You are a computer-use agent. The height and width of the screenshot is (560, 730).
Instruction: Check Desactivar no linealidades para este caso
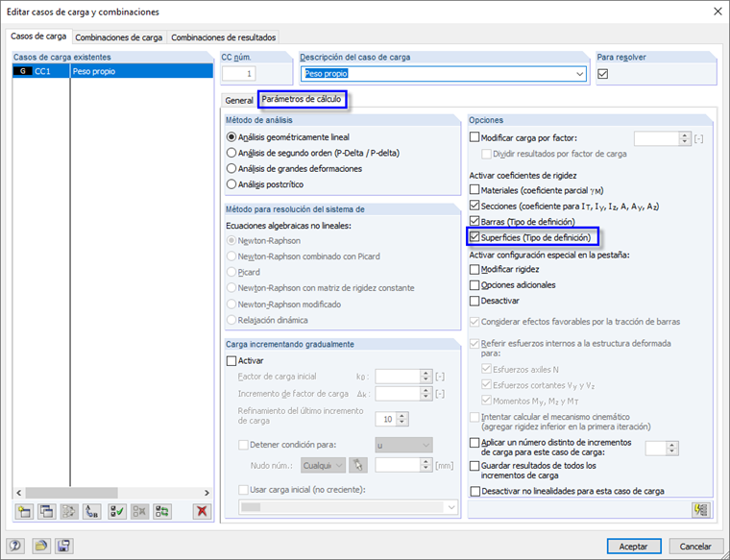[x=474, y=491]
